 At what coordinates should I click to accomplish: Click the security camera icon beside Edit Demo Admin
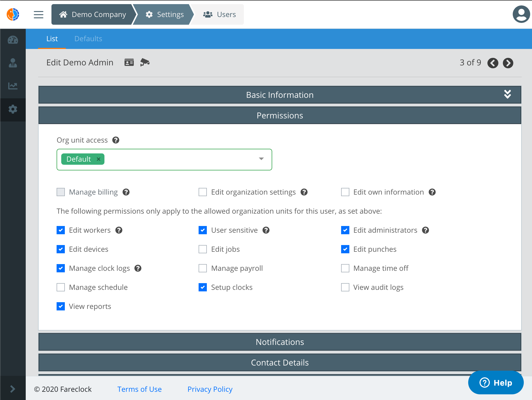point(145,63)
